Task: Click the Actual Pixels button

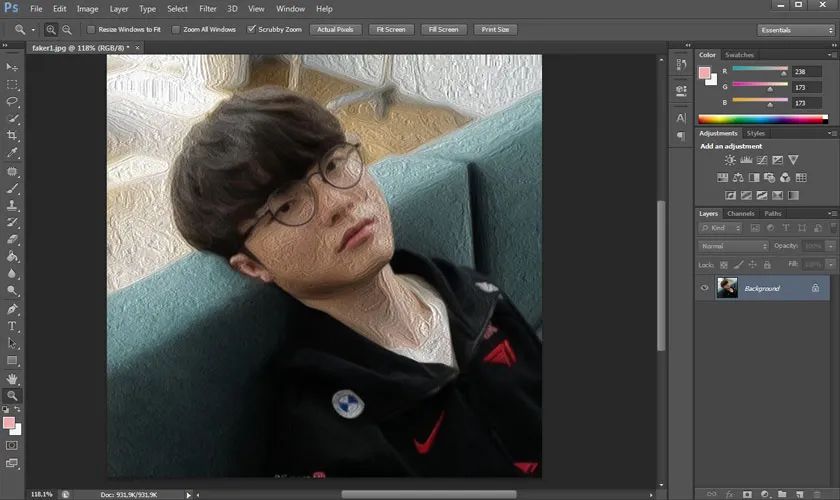Action: click(x=335, y=30)
